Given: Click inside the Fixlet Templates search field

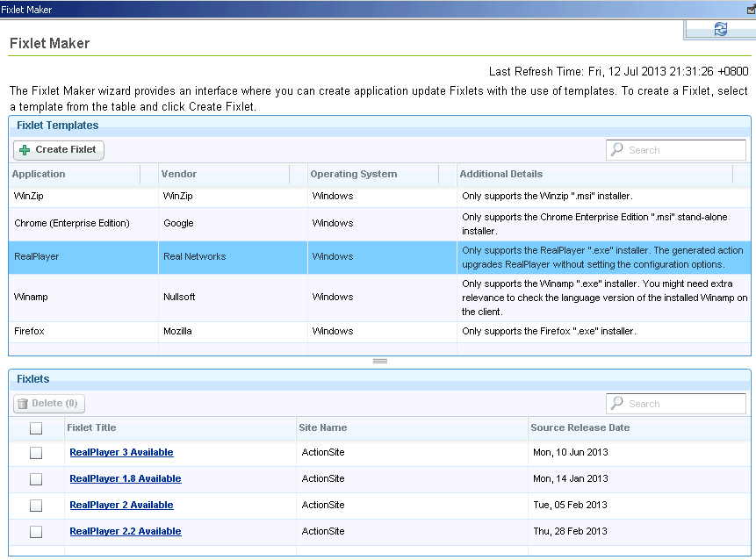Looking at the screenshot, I should 680,150.
